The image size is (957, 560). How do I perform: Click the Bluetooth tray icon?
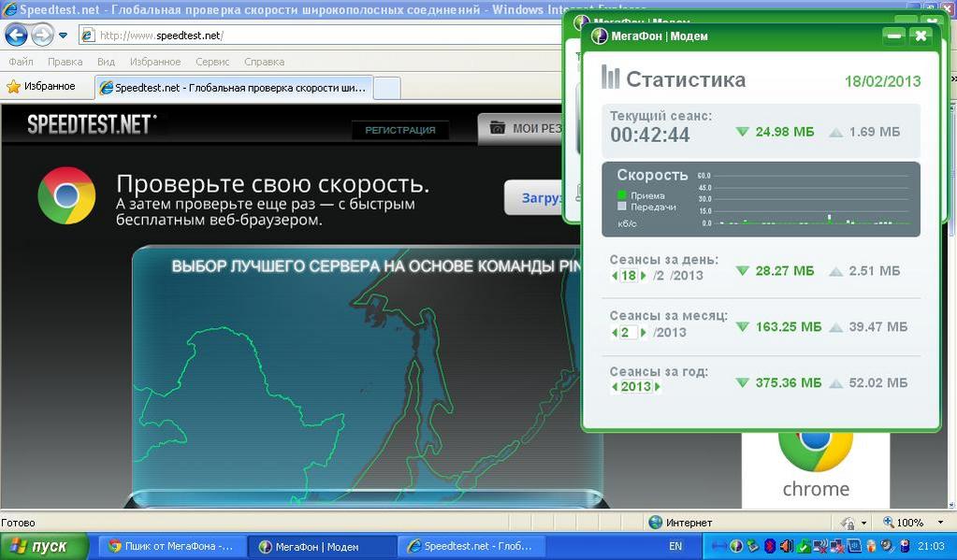point(770,546)
